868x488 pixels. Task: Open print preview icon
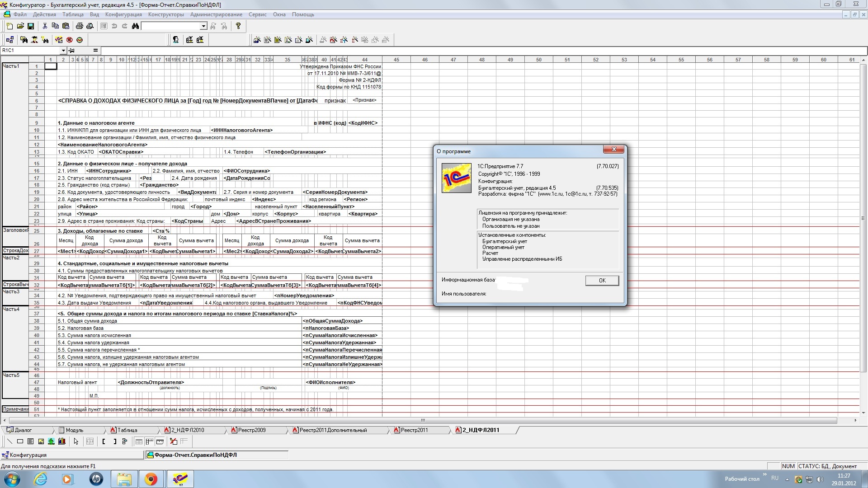pos(90,26)
